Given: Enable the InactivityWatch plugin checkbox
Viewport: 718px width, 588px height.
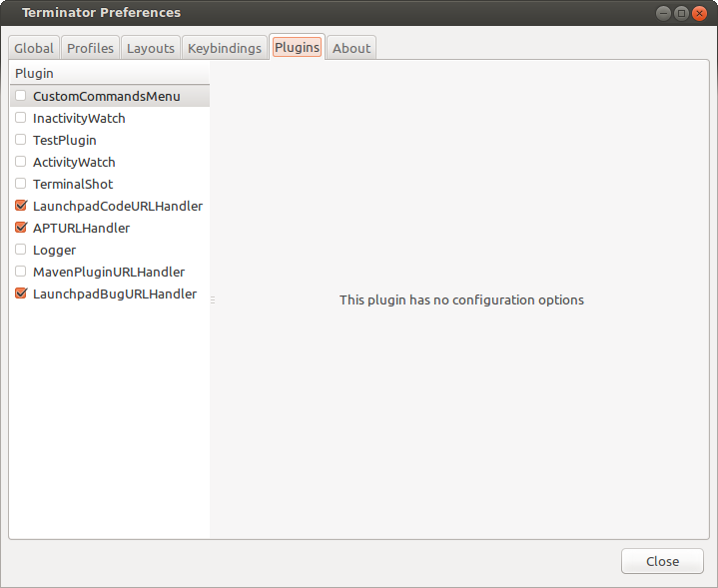Looking at the screenshot, I should (21, 118).
